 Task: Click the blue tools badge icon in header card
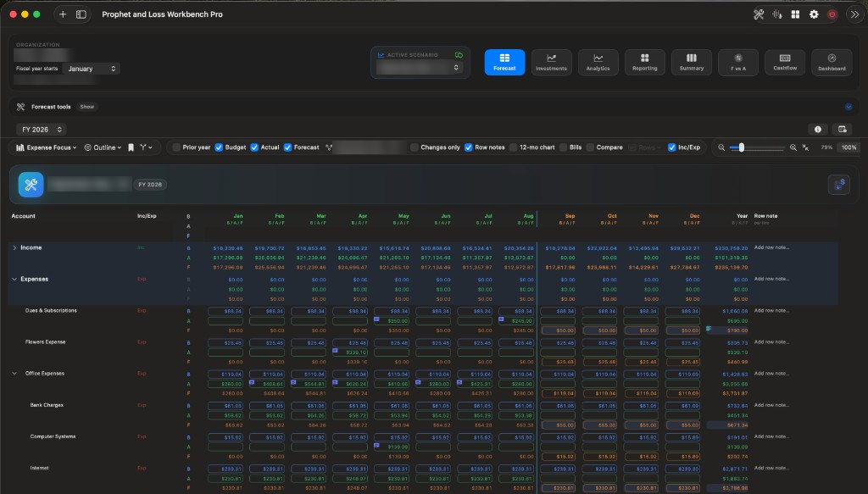[x=31, y=185]
